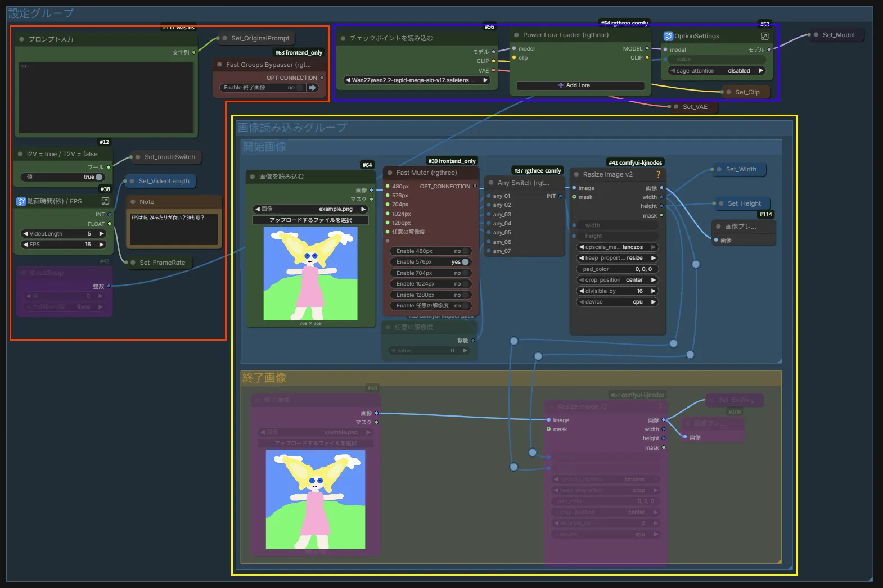Click the Resize Image v2 help question mark
This screenshot has width=883, height=588.
pos(658,174)
